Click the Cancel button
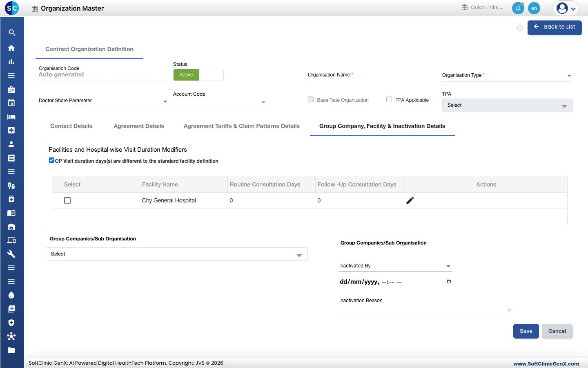Viewport: 588px width, 368px height. tap(557, 331)
